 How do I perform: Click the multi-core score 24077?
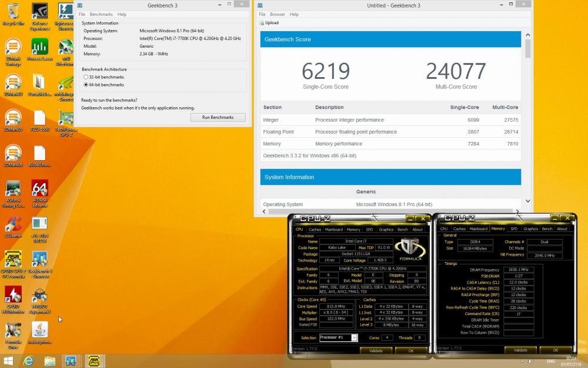pyautogui.click(x=456, y=71)
